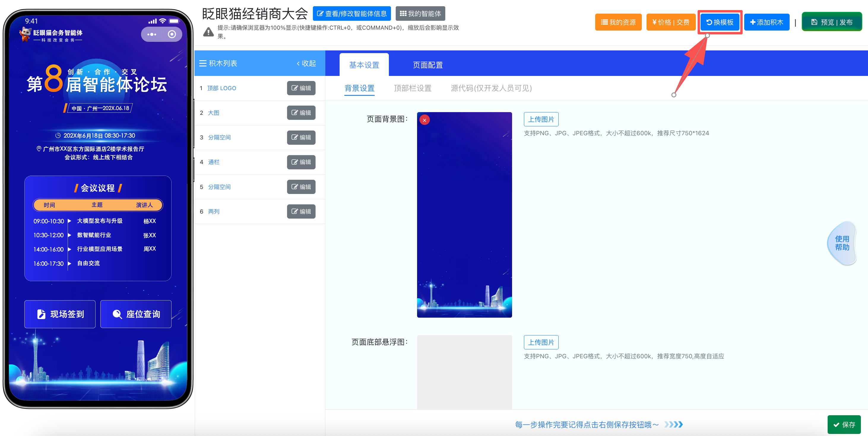
Task: Edit the 顶部 LOGO block
Action: coord(301,88)
